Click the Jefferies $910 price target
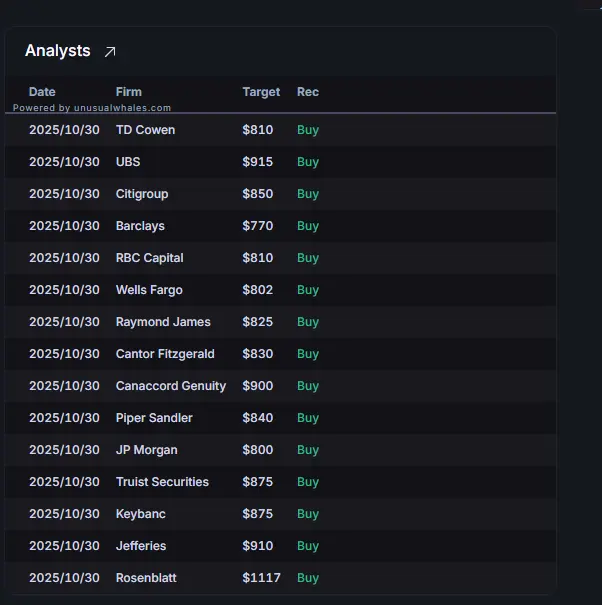 pyautogui.click(x=257, y=546)
